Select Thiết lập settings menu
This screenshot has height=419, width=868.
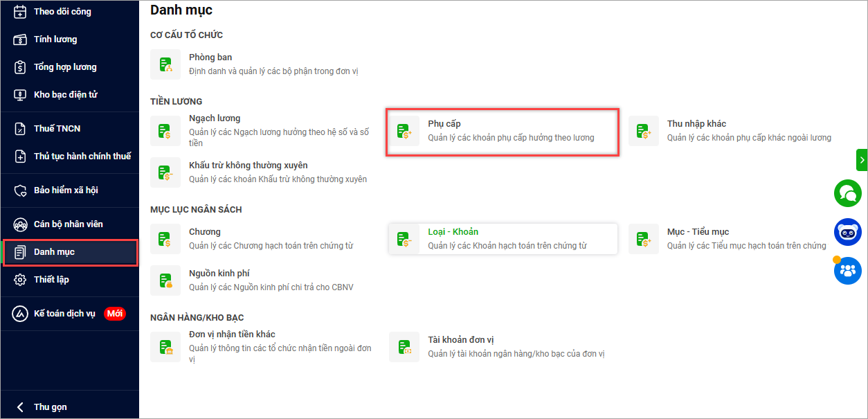coord(51,280)
